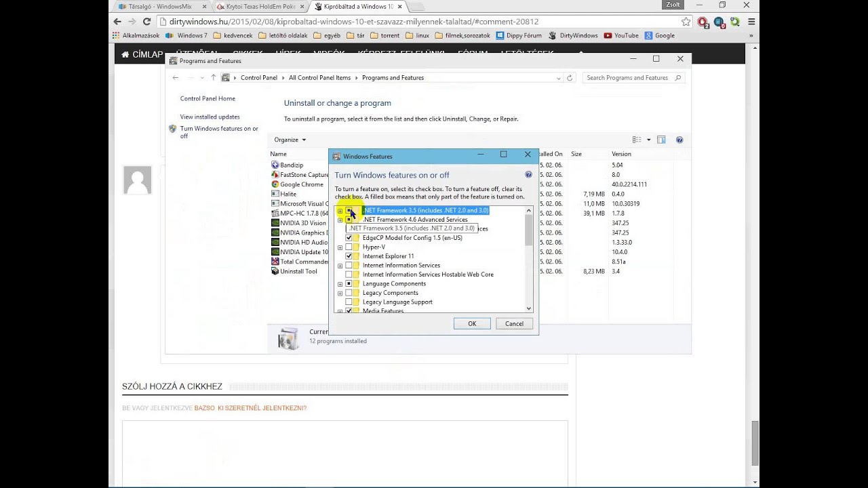Click OK in Windows Features

(472, 324)
